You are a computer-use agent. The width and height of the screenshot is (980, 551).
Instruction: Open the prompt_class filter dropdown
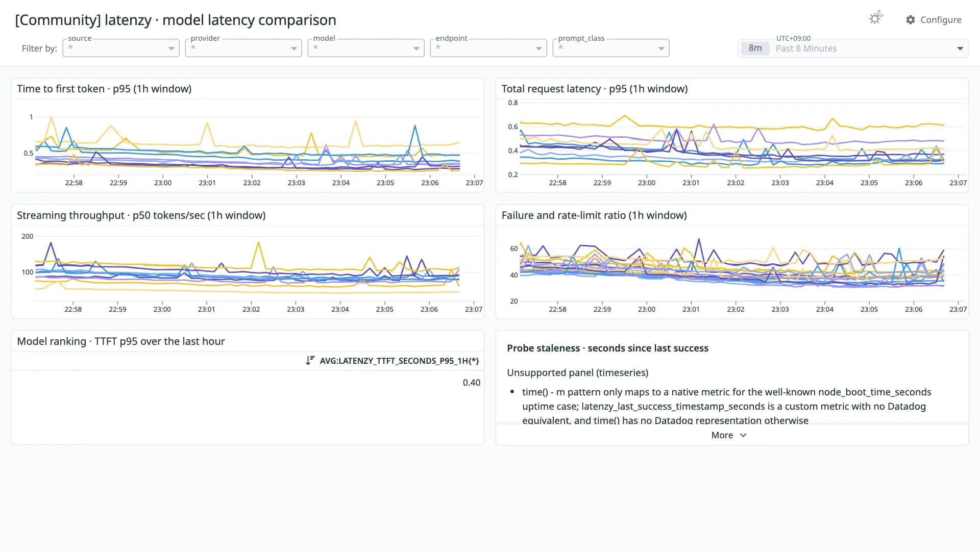[x=611, y=48]
